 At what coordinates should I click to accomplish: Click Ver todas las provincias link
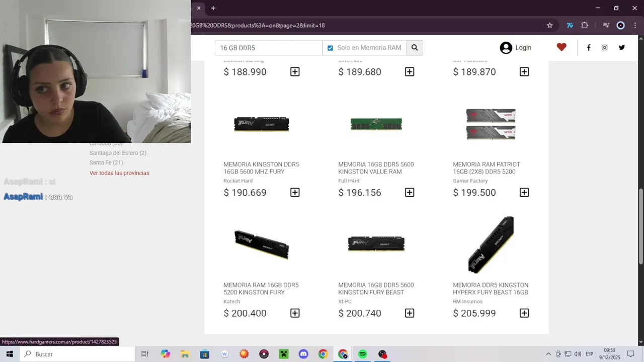(119, 173)
